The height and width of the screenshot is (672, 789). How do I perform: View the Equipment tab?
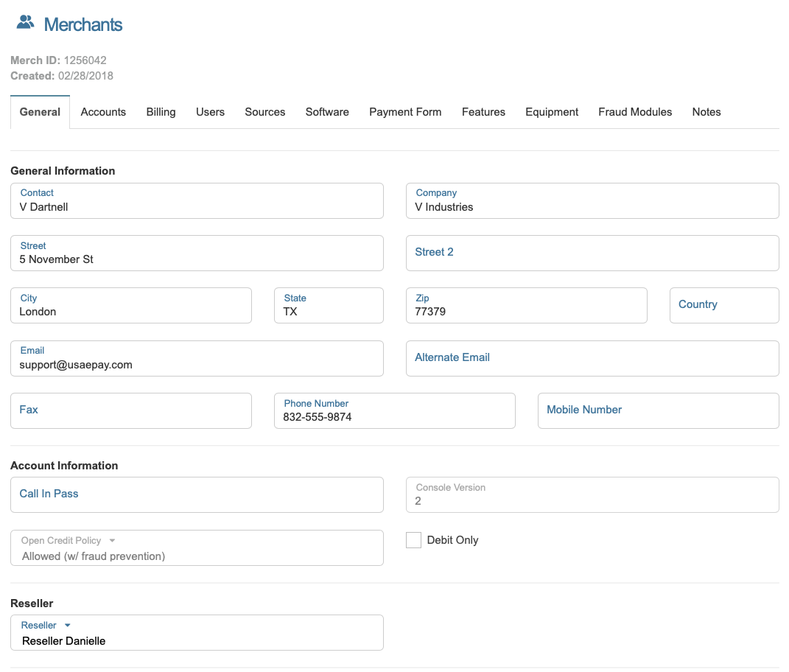[552, 112]
